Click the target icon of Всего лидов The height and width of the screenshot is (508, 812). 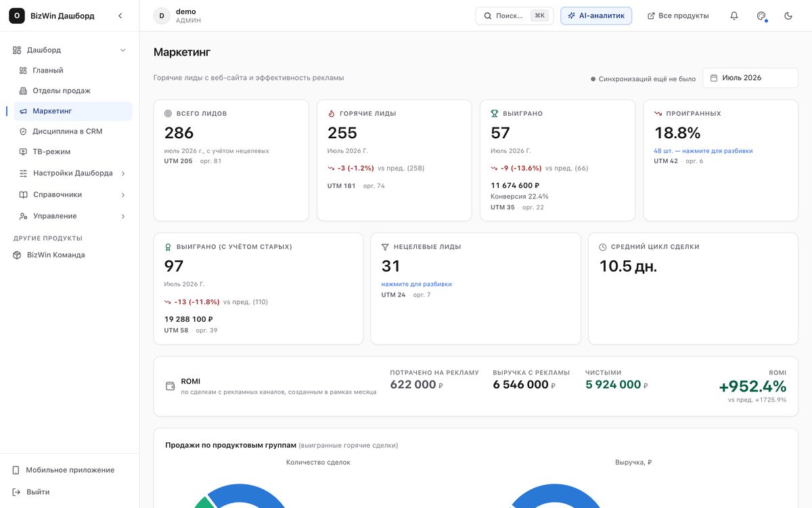[168, 114]
